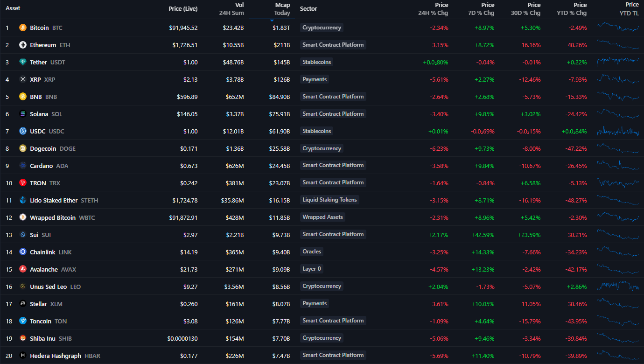Click Bitcoin price $91,945.52

pos(183,28)
